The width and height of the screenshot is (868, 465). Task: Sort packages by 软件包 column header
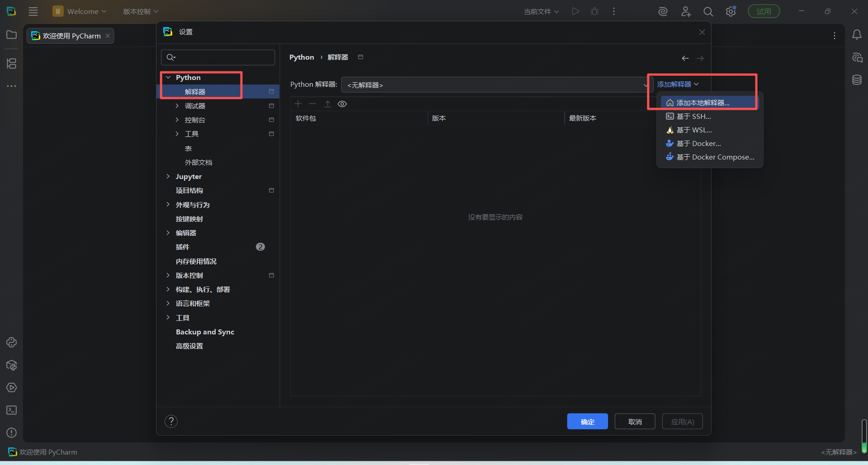[x=359, y=118]
